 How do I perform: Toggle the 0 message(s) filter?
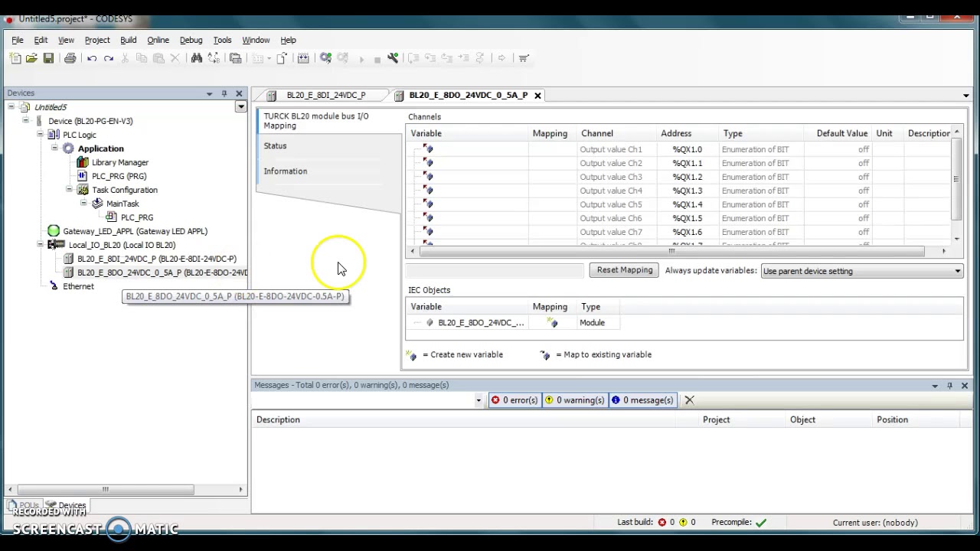[x=642, y=400]
